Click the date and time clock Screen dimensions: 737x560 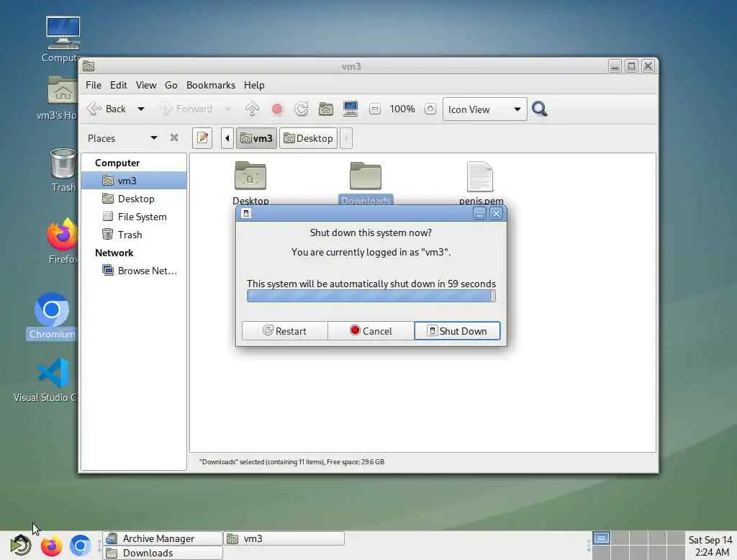coord(710,546)
